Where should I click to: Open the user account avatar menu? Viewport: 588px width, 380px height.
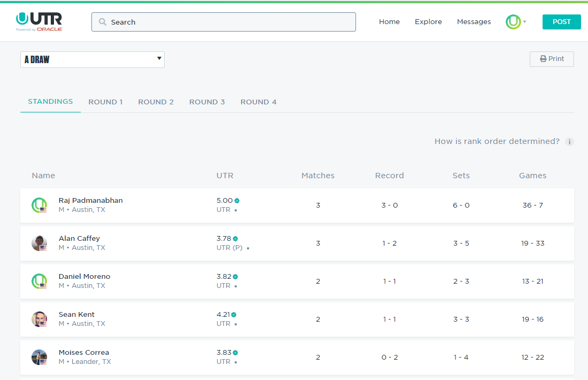click(x=514, y=22)
